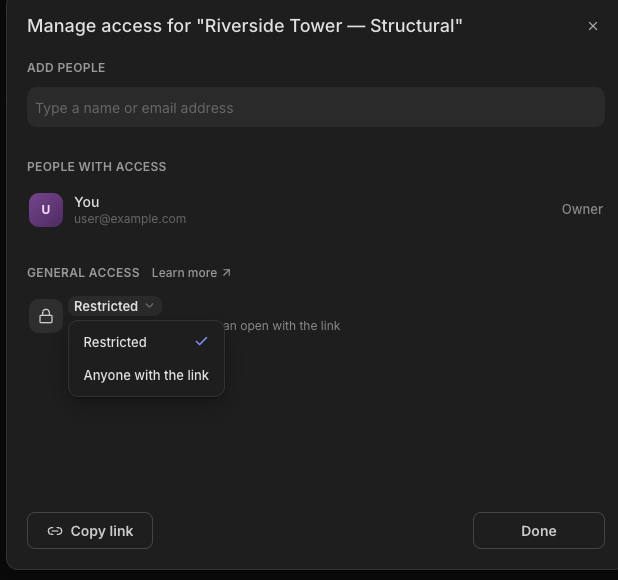Screen dimensions: 618x580
Task: Open the Learn more link
Action: [x=192, y=273]
